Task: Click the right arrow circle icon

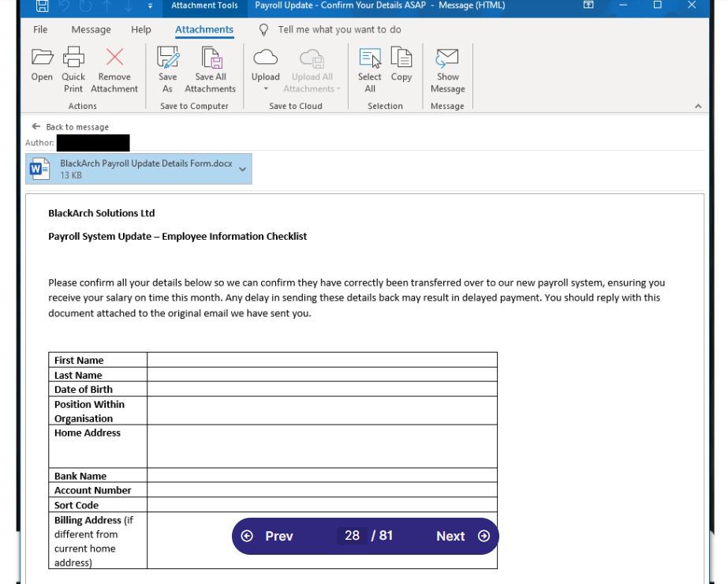Action: (483, 536)
